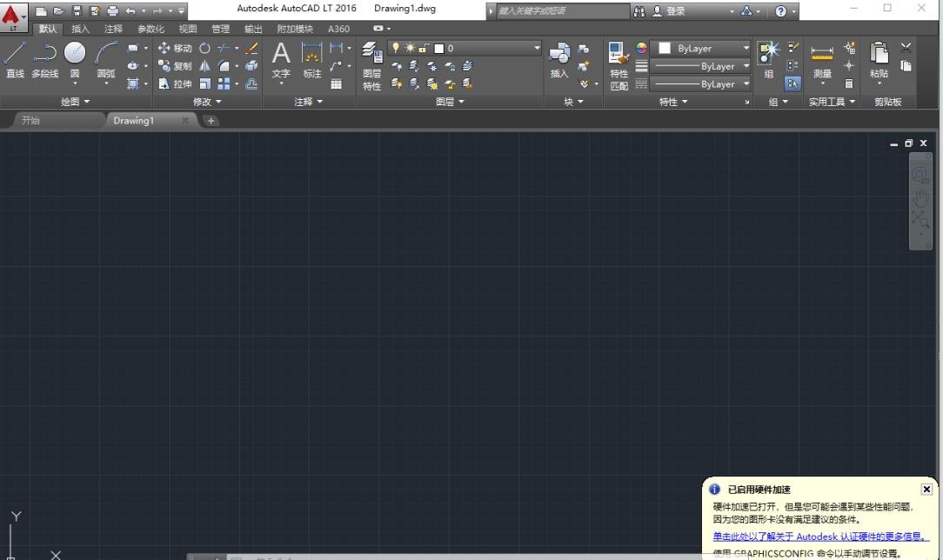943x560 pixels.
Task: Click the New drawing icon
Action: tap(41, 10)
